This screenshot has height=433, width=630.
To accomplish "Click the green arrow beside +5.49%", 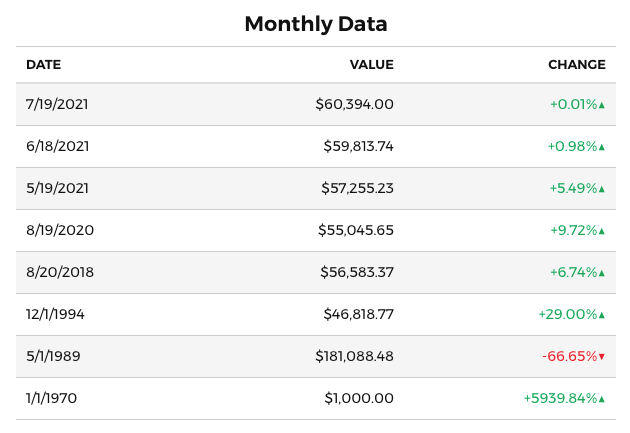I will pos(602,189).
